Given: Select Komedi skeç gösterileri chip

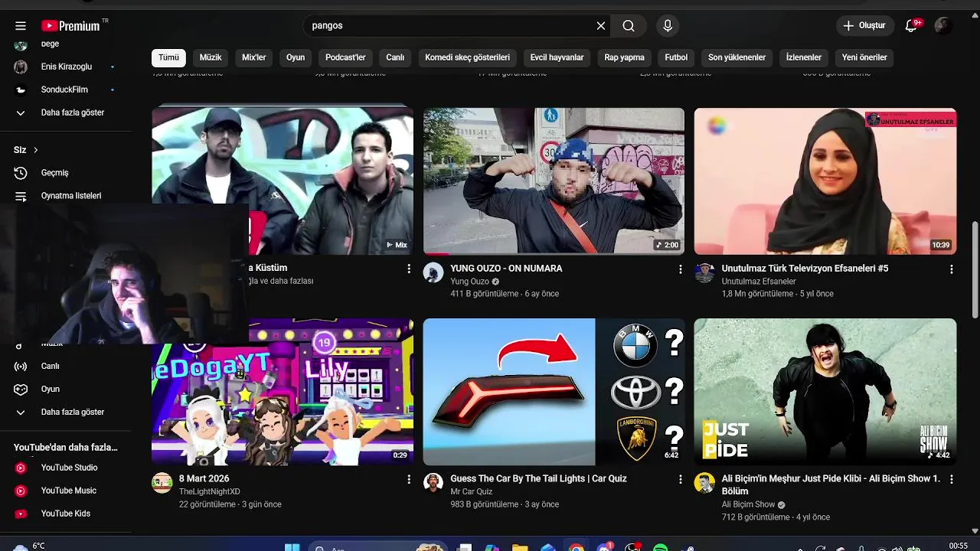Looking at the screenshot, I should point(467,57).
